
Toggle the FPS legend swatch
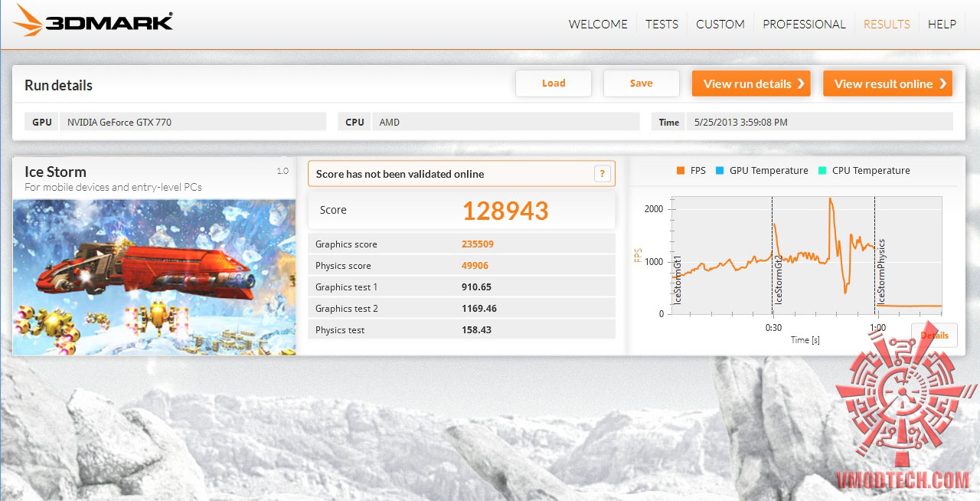[680, 171]
